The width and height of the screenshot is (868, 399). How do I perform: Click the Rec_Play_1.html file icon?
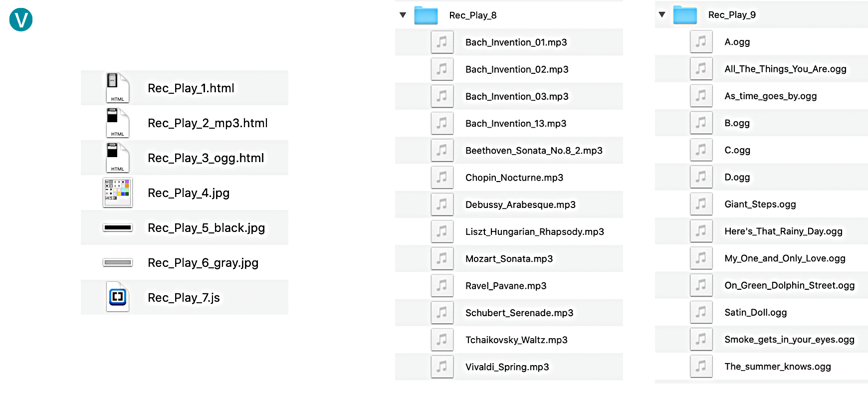pyautogui.click(x=117, y=88)
